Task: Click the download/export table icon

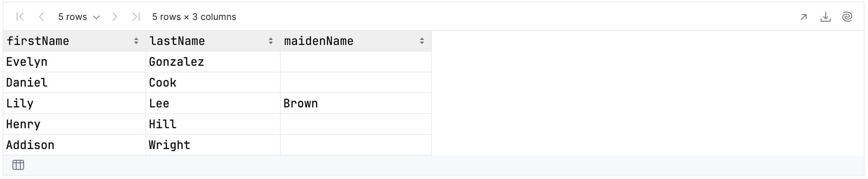Action: pyautogui.click(x=826, y=17)
